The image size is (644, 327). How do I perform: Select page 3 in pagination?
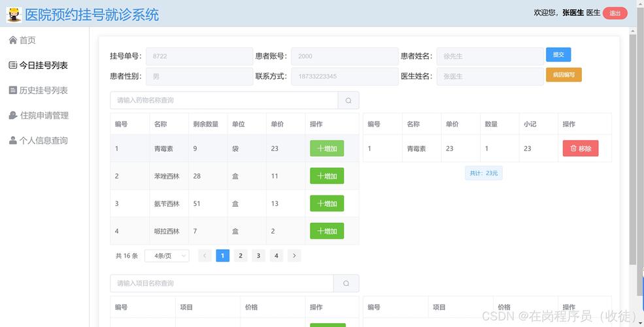coord(258,256)
